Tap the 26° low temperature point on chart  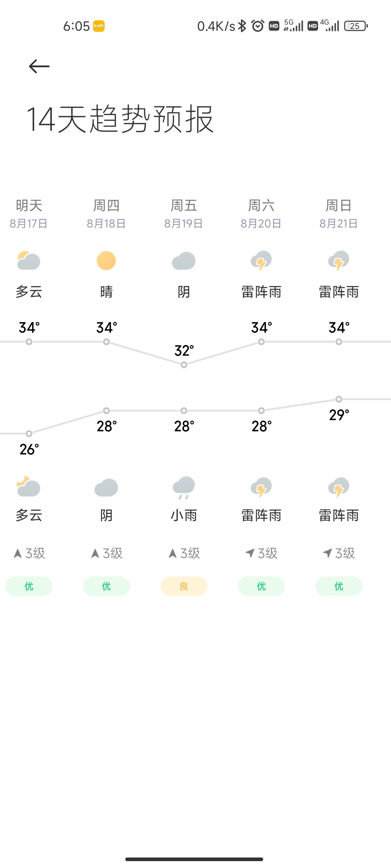click(29, 433)
